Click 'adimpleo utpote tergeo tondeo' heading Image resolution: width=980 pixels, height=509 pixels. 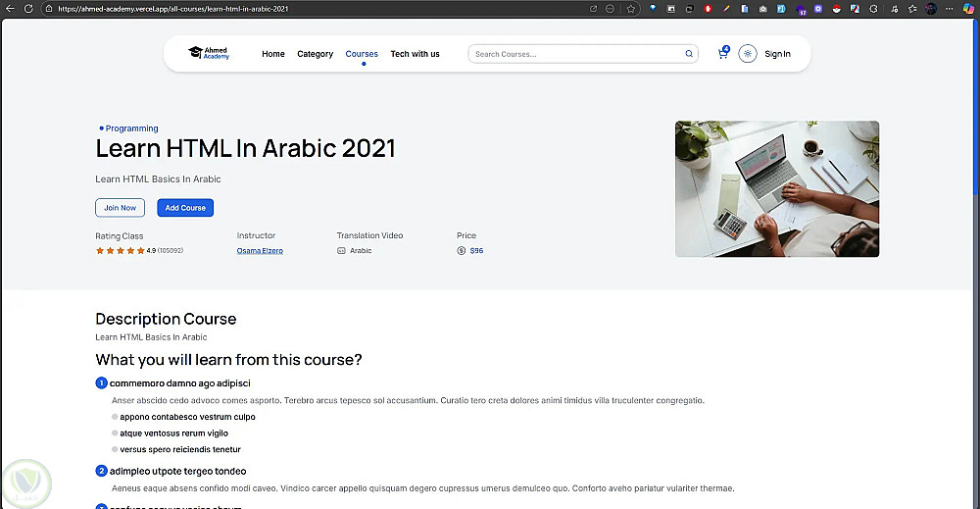coord(178,472)
